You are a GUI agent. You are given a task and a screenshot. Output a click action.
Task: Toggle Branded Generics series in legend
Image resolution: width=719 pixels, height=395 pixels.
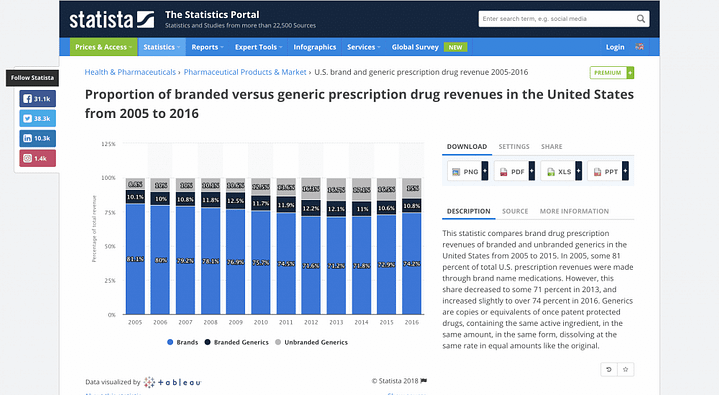tap(237, 342)
